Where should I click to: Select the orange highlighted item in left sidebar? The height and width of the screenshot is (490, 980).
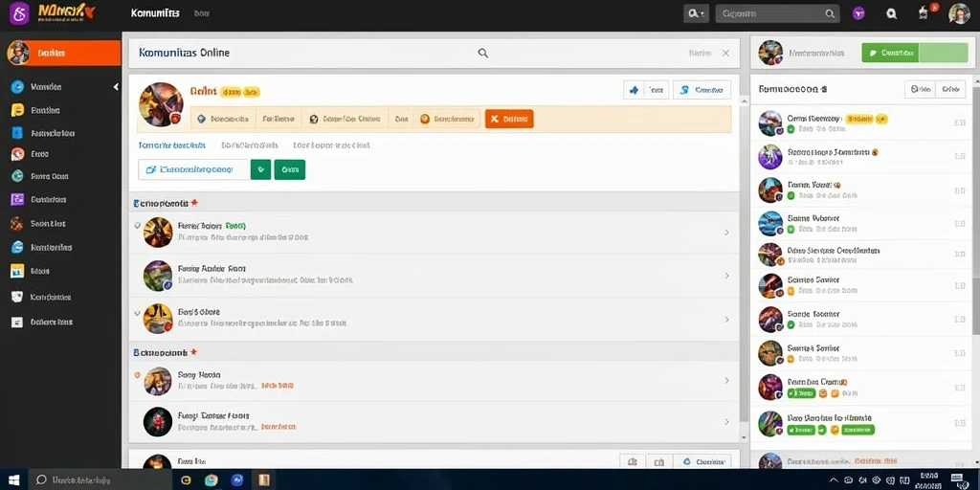coord(60,54)
